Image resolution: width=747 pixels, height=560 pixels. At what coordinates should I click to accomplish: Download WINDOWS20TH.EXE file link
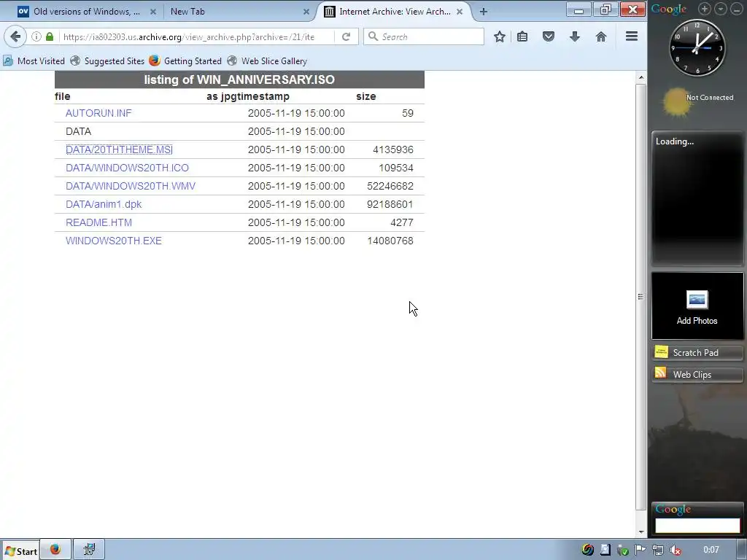coord(113,241)
